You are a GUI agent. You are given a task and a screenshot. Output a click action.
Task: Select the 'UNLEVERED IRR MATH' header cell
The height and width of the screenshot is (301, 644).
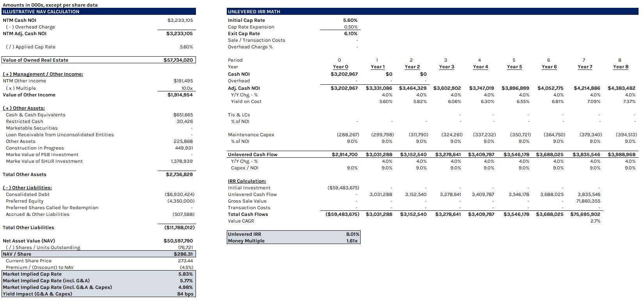[432, 12]
